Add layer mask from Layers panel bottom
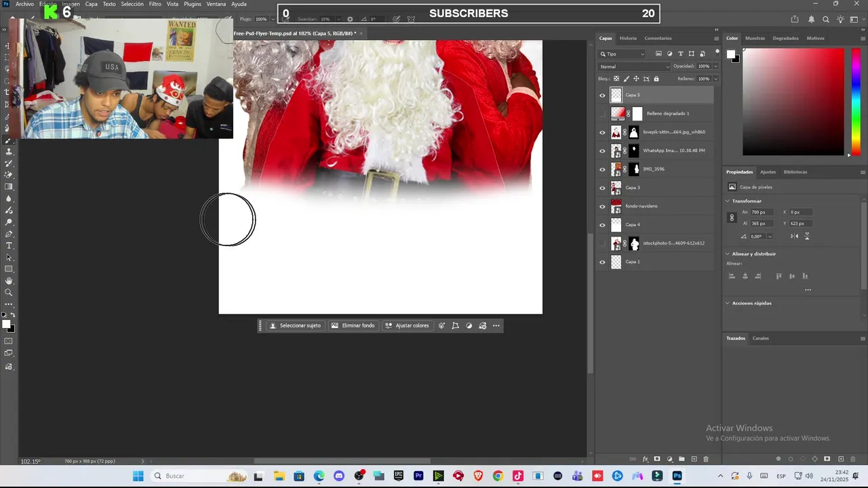This screenshot has height=488, width=868. [657, 459]
